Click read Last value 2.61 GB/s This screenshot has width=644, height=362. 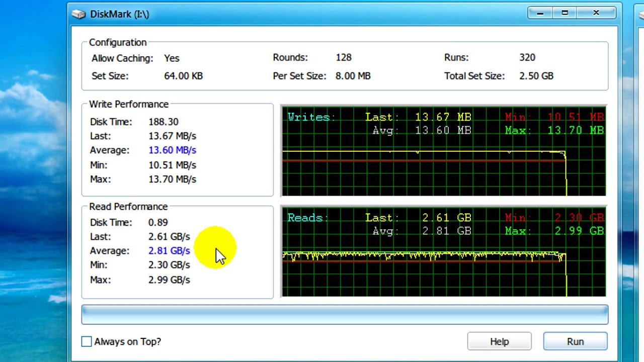[x=169, y=236]
